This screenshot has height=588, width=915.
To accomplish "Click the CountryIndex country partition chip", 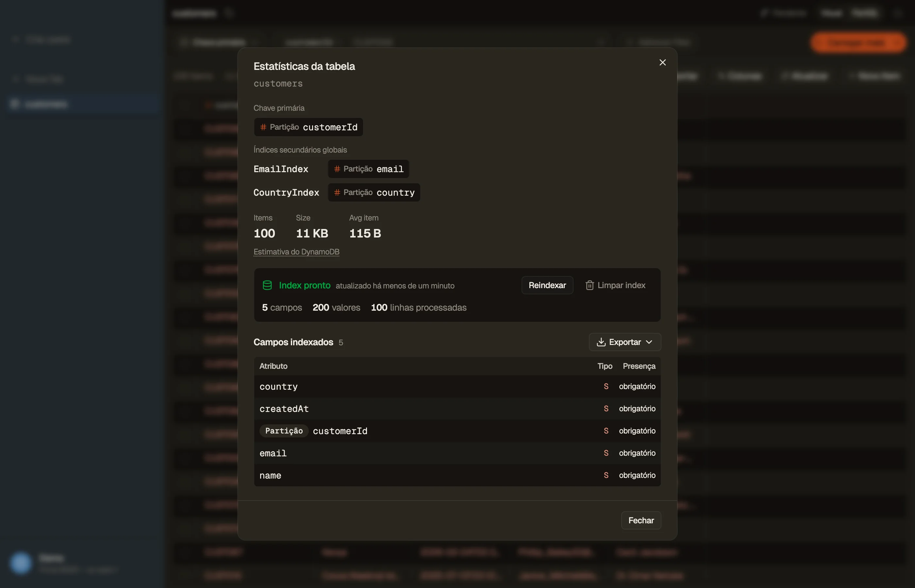I will click(x=374, y=192).
